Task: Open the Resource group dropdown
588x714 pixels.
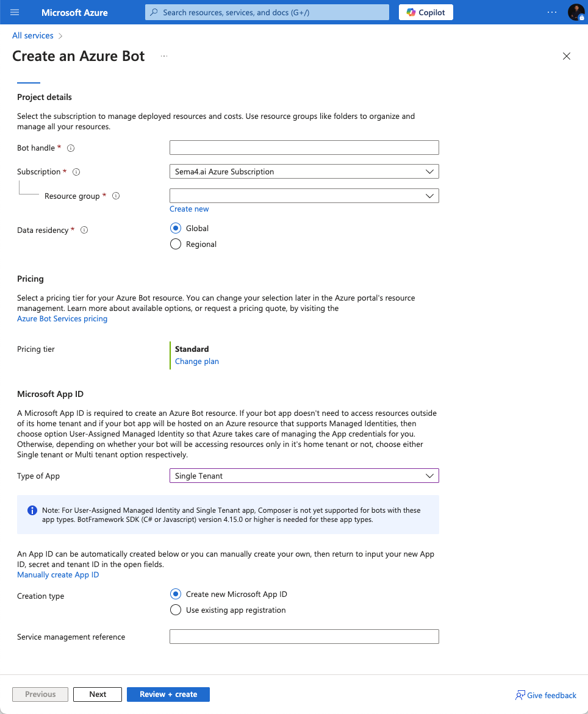Action: tap(304, 196)
